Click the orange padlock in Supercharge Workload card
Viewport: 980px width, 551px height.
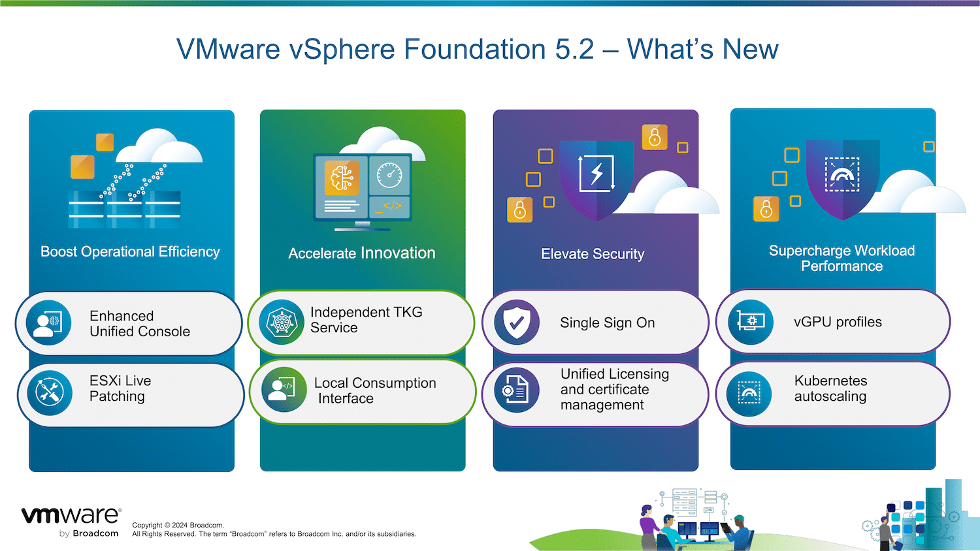766,209
